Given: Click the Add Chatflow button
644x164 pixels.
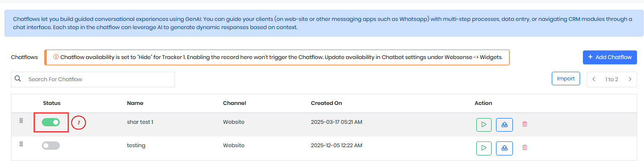Looking at the screenshot, I should pyautogui.click(x=610, y=57).
